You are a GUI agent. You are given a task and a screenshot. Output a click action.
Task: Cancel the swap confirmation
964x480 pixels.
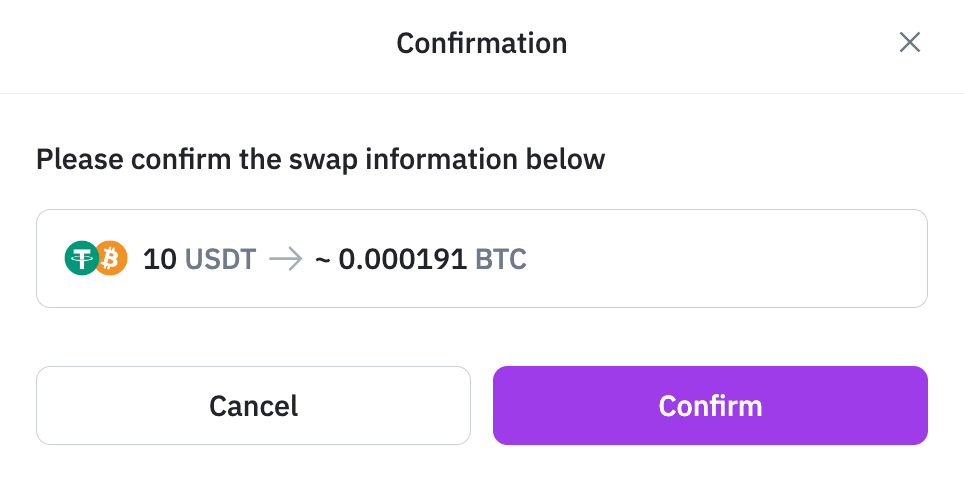[x=253, y=406]
